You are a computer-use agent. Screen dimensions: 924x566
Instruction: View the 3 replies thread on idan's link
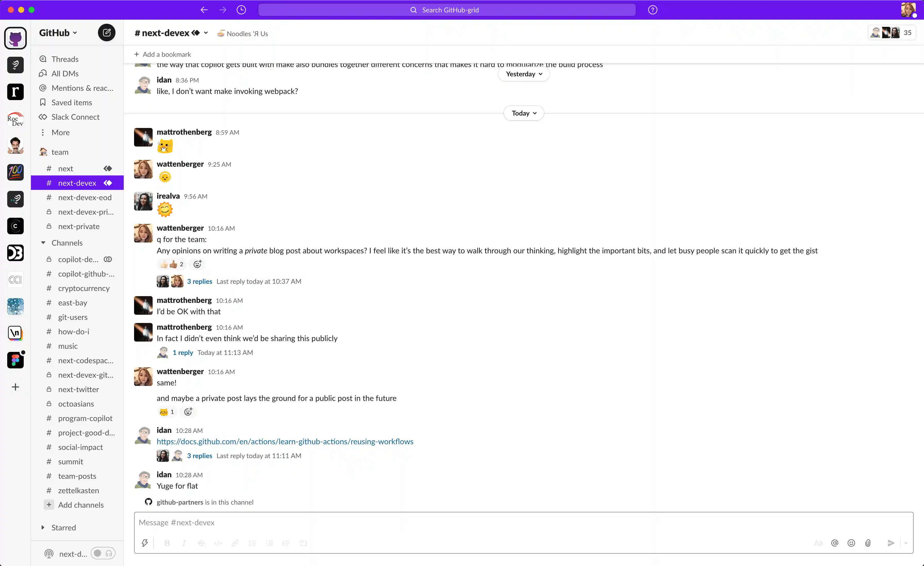[x=199, y=456]
